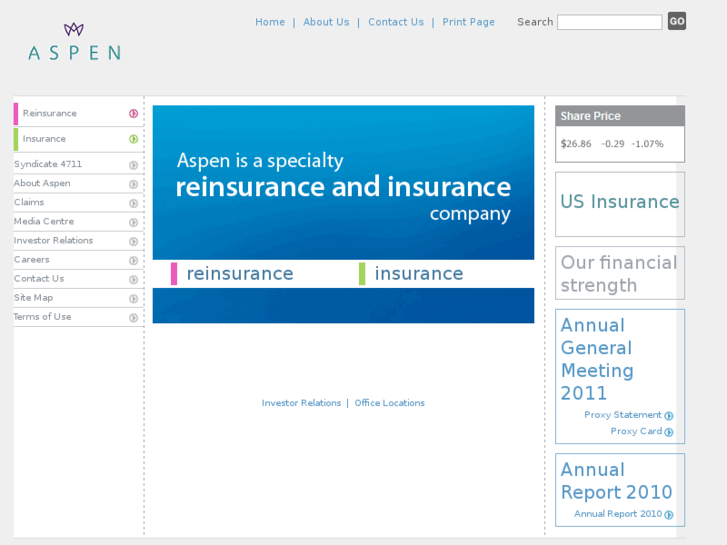This screenshot has height=545, width=727.
Task: Click the arrow icon next to Site Map
Action: click(x=134, y=298)
